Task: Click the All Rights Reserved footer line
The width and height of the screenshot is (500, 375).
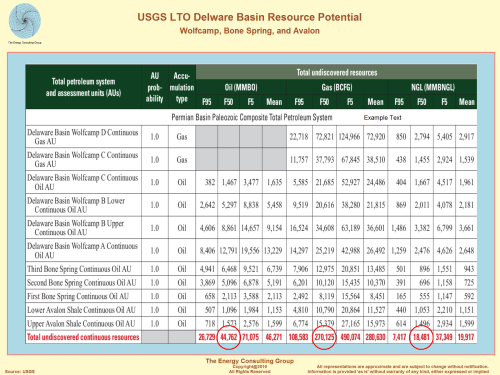Action: pyautogui.click(x=250, y=371)
